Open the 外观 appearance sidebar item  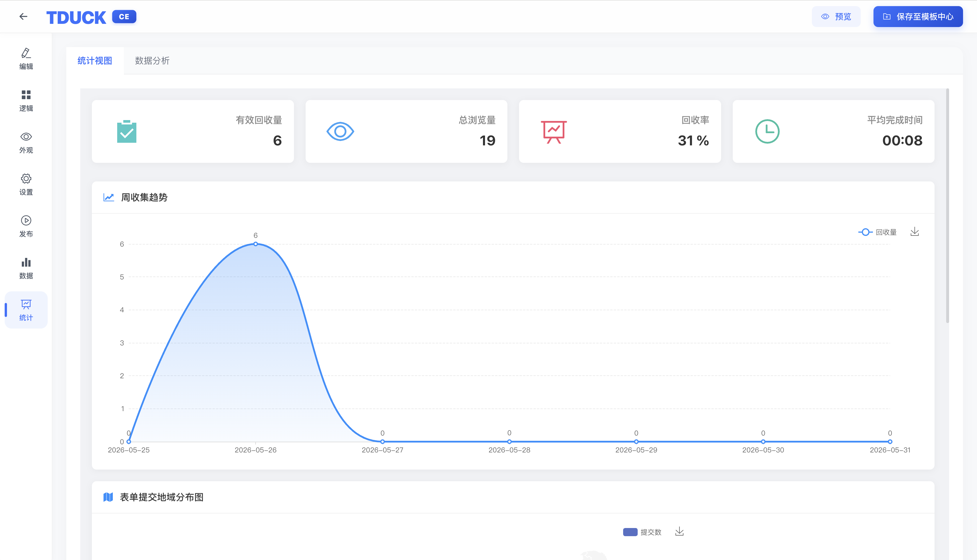pos(26,143)
